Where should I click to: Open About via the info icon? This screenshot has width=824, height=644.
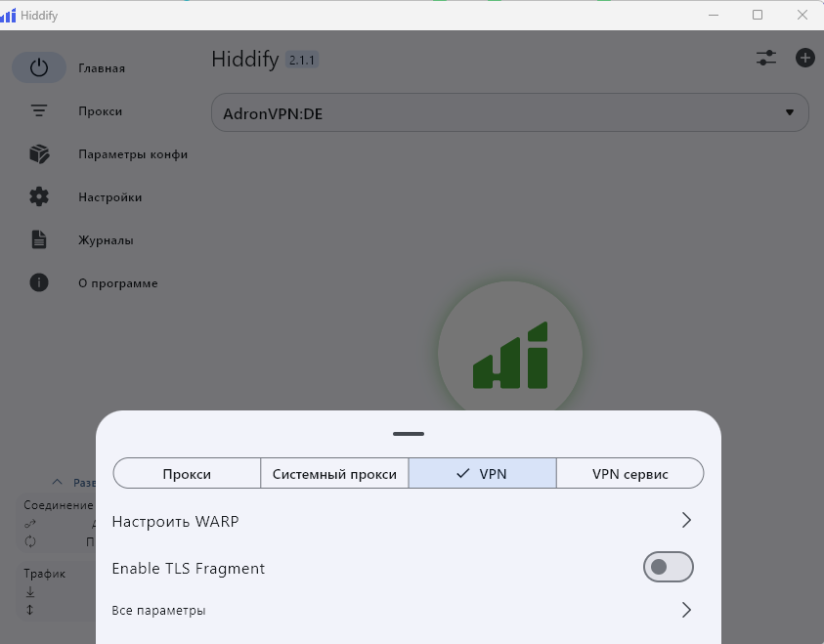point(39,283)
